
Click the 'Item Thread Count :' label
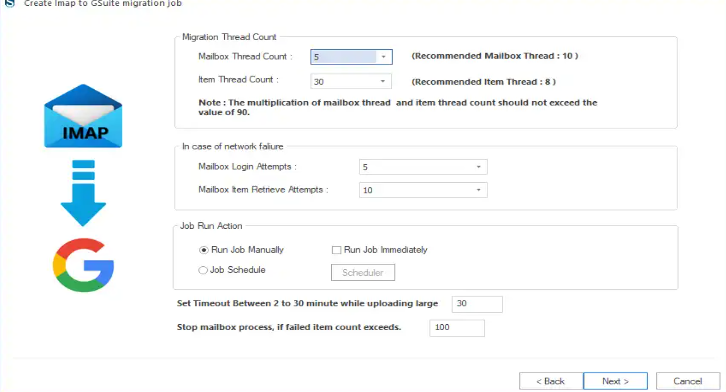[238, 80]
